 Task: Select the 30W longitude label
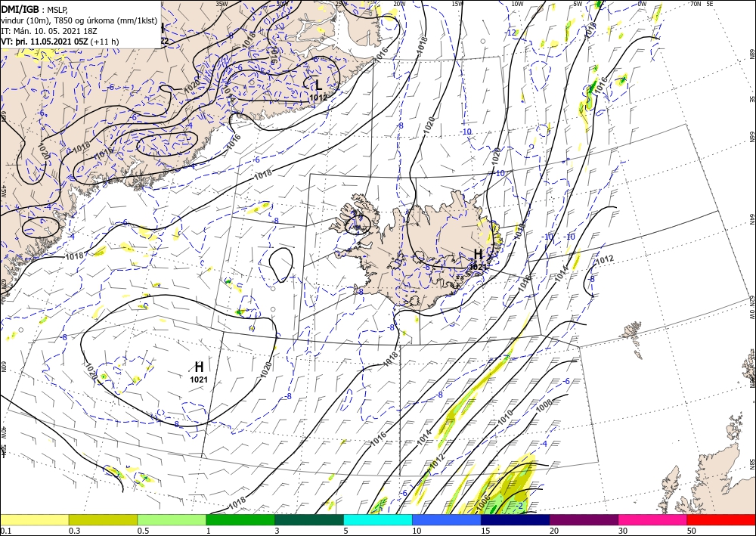(282, 4)
